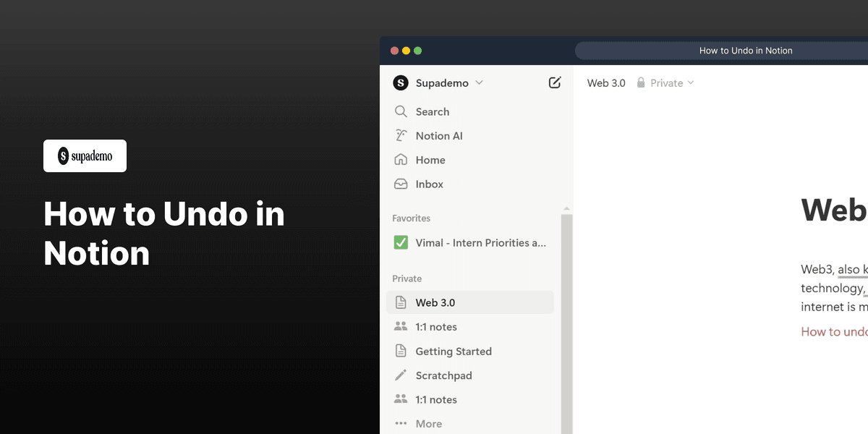Viewport: 868px width, 434px height.
Task: Click the Home icon in the sidebar
Action: click(x=401, y=160)
